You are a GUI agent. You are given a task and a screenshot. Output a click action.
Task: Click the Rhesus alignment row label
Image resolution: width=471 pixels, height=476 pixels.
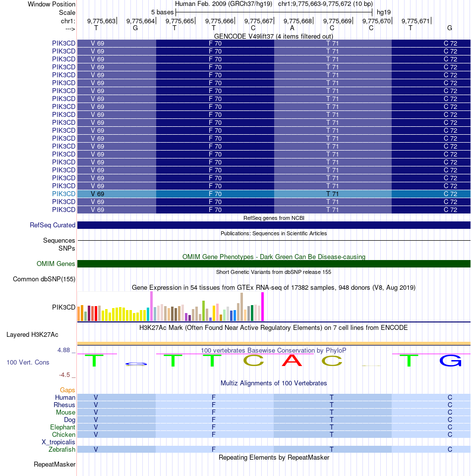pos(64,405)
